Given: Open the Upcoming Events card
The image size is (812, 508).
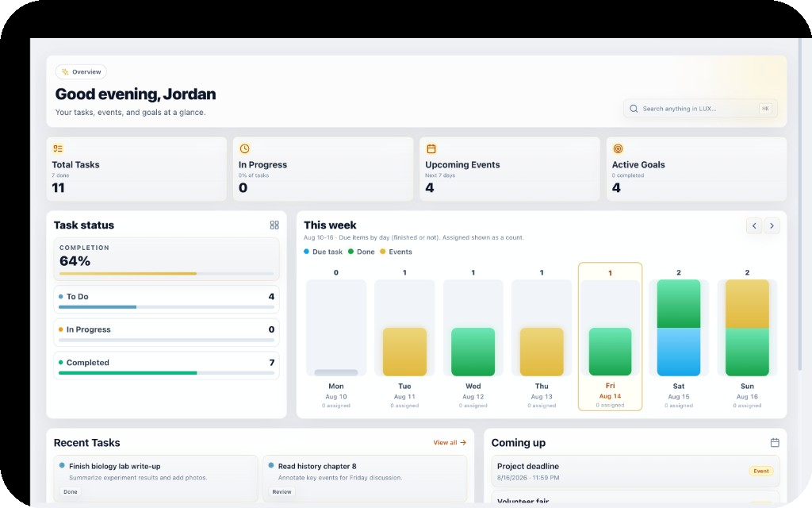Looking at the screenshot, I should click(510, 169).
